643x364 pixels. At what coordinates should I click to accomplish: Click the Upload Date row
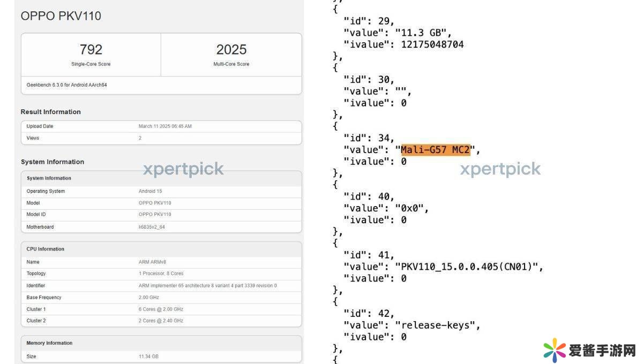[x=161, y=126]
